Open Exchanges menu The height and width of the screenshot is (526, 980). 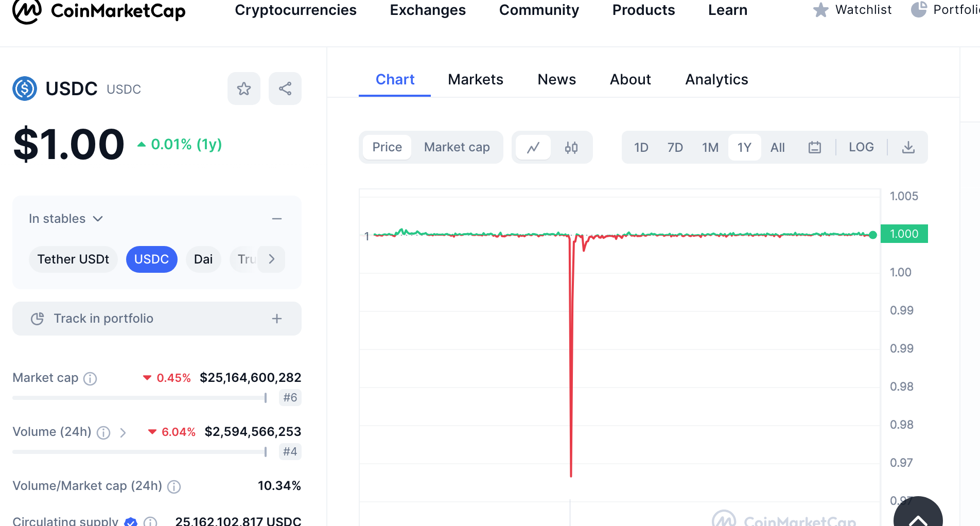tap(428, 10)
